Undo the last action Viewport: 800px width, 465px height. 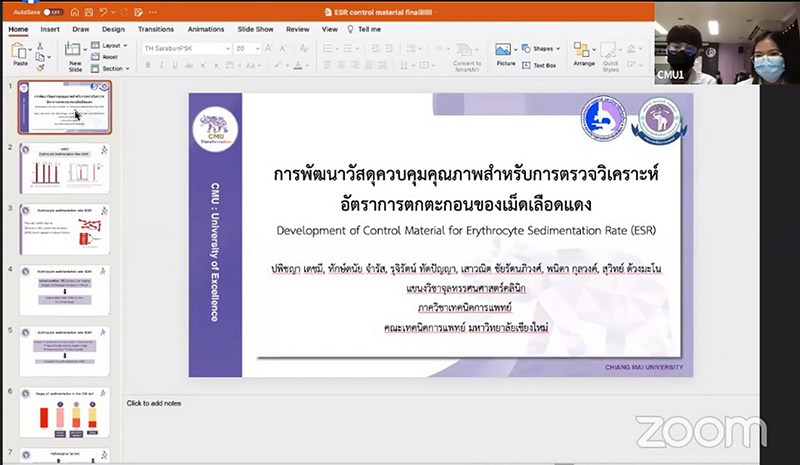point(103,12)
